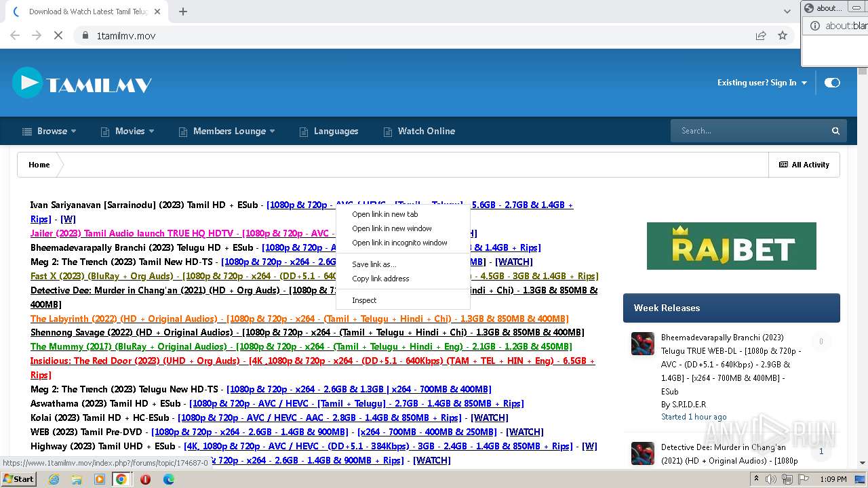Click WATCH link for Meg 2 Tamil
The image size is (868, 488).
point(514,262)
